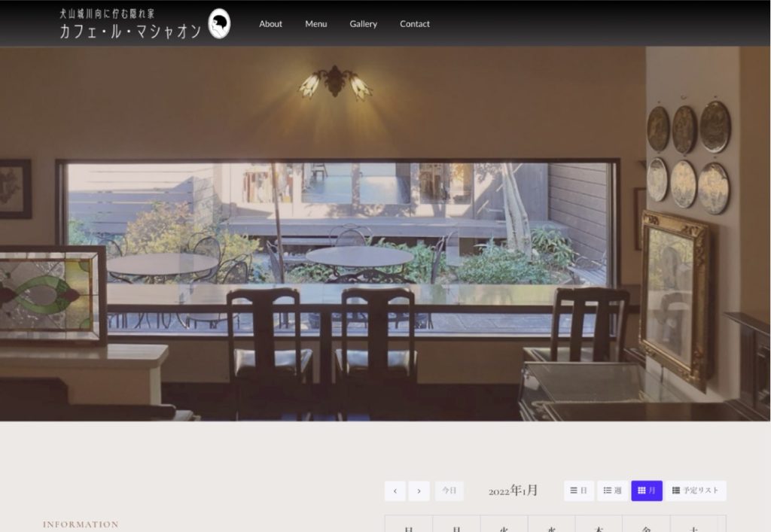Click the 犬山城川向に佇む隠れ家 tagline

[107, 14]
